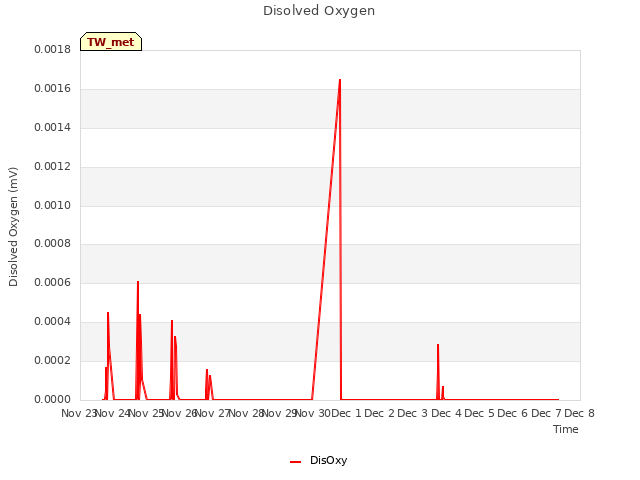Click the 0.0008 y-axis tick label
Screen dimensions: 640x480
(x=52, y=244)
